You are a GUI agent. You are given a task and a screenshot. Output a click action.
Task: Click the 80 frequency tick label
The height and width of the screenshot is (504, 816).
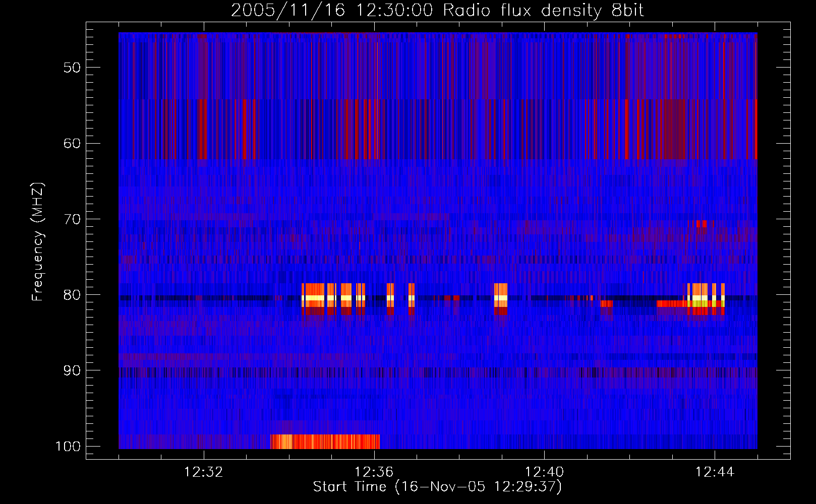[x=72, y=295]
